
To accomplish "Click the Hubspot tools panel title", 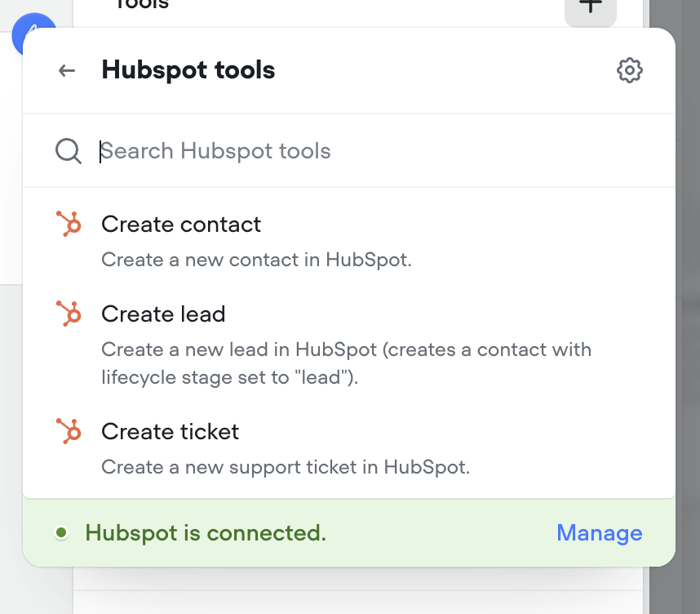I will click(x=188, y=70).
